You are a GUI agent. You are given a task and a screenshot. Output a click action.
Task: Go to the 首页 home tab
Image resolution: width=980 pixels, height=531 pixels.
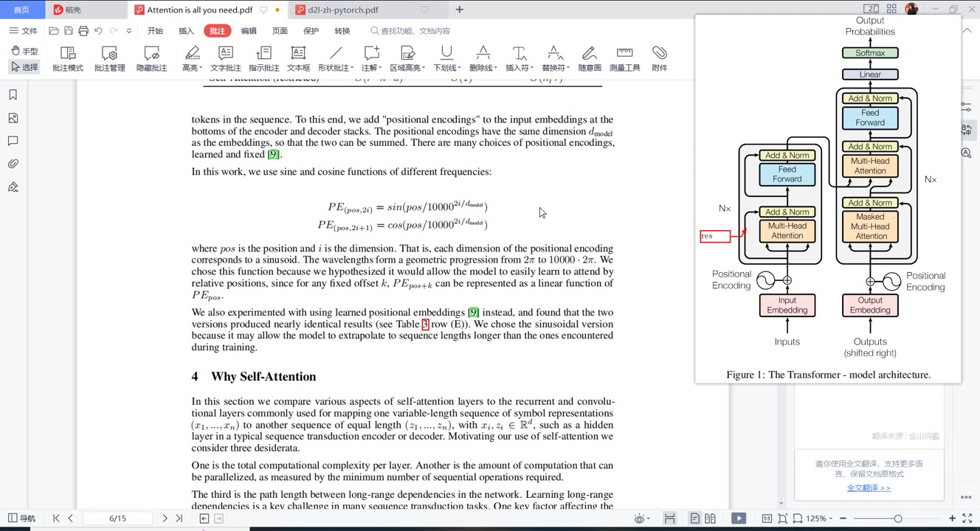22,10
